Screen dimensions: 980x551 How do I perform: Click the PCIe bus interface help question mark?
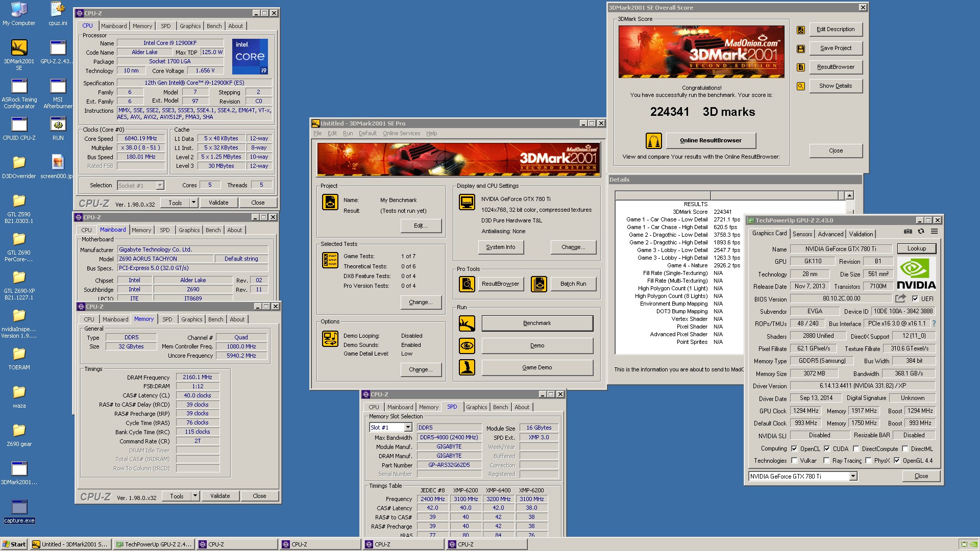click(x=934, y=323)
